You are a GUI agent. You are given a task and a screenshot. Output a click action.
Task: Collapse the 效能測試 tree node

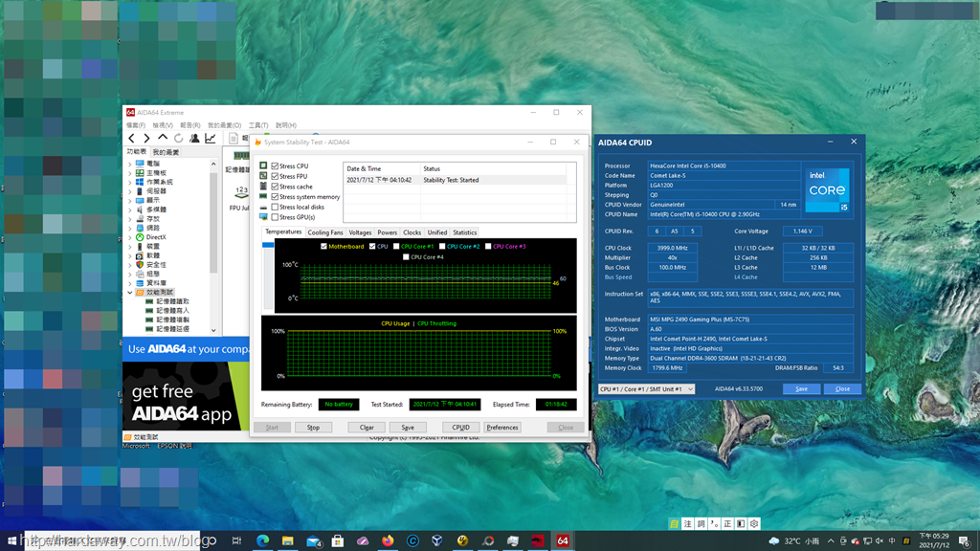130,293
